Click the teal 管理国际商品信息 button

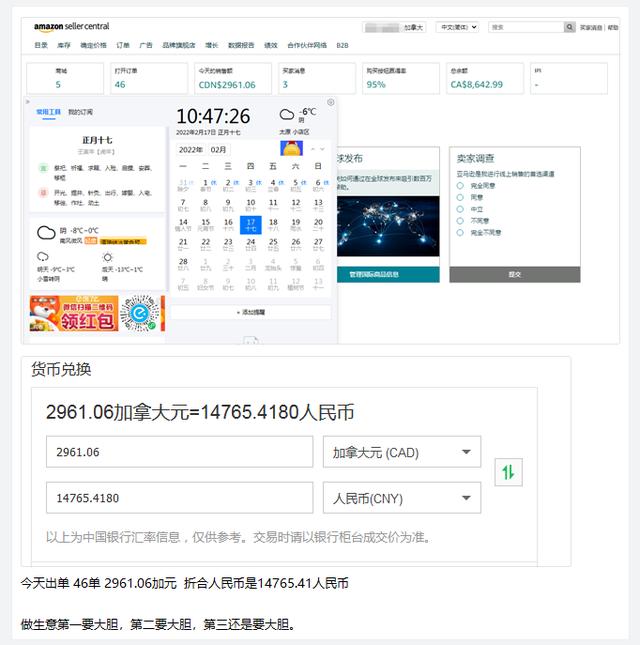tap(388, 274)
